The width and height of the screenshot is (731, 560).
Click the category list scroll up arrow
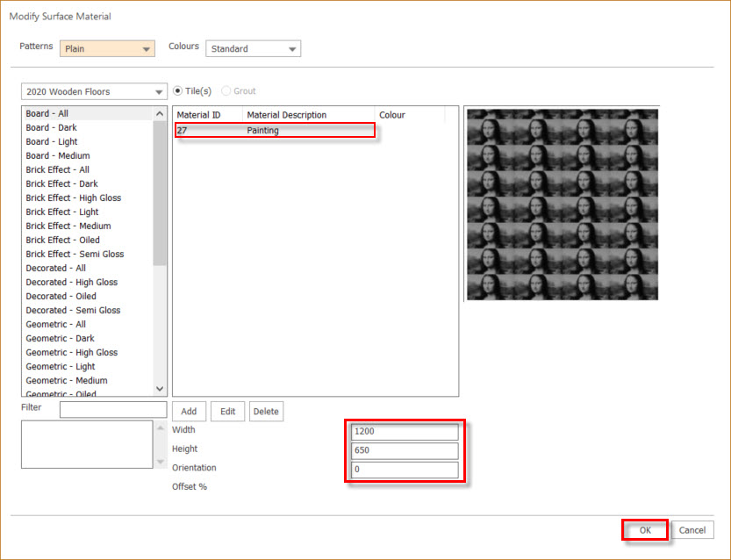pyautogui.click(x=160, y=113)
